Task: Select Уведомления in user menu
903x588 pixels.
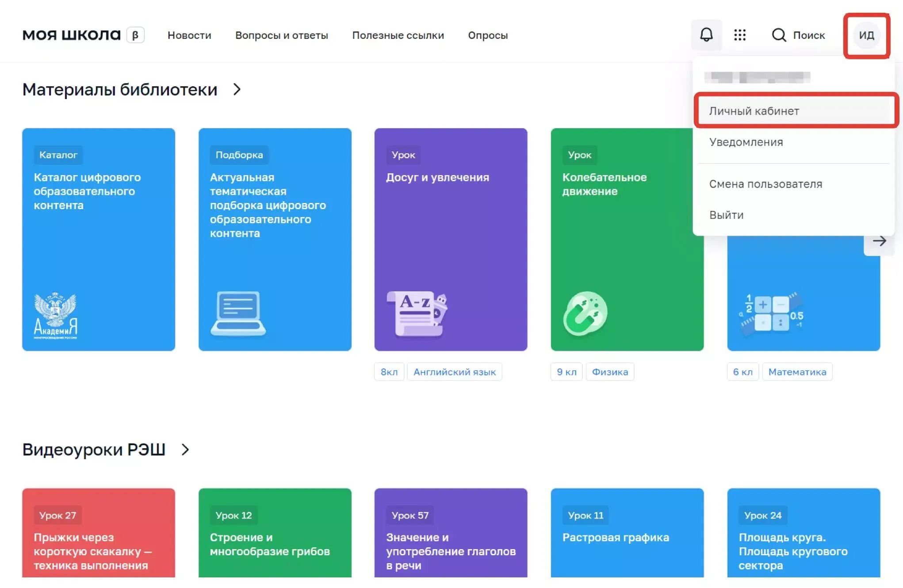Action: coord(795,142)
